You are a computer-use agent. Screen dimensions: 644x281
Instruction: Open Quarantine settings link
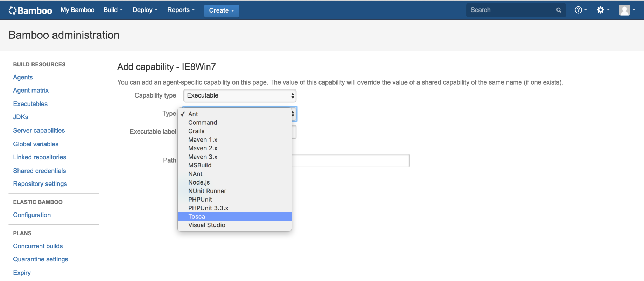41,259
